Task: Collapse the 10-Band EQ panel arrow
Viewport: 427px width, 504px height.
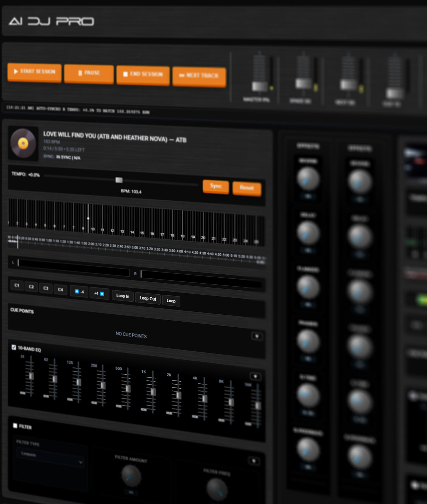Action: (x=255, y=376)
